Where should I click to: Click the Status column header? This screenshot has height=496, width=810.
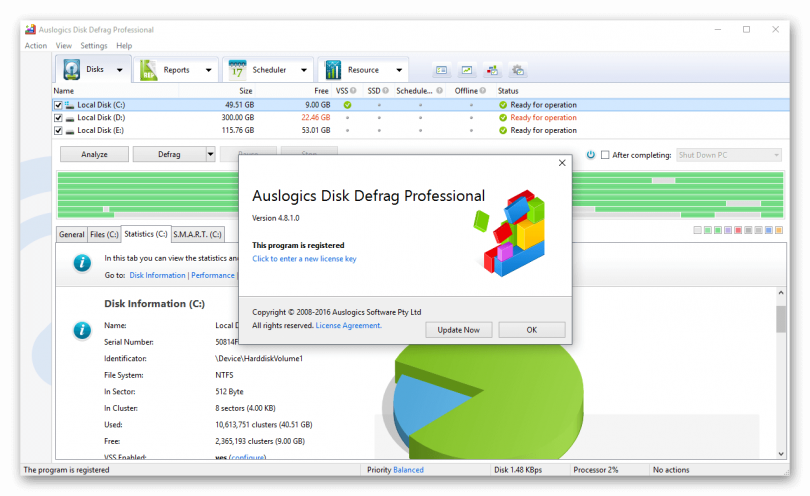click(508, 90)
